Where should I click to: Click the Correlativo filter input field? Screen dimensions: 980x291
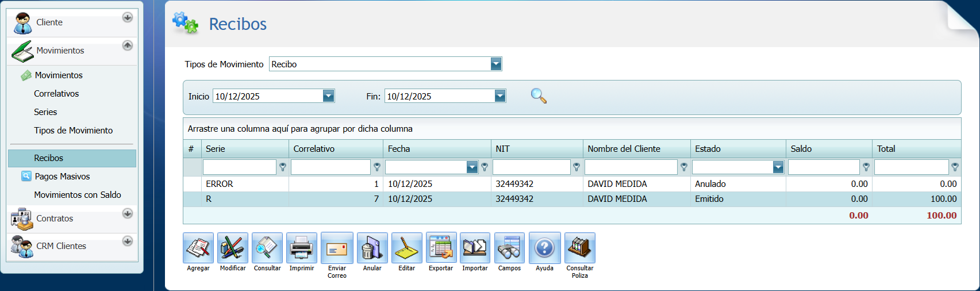click(x=331, y=167)
